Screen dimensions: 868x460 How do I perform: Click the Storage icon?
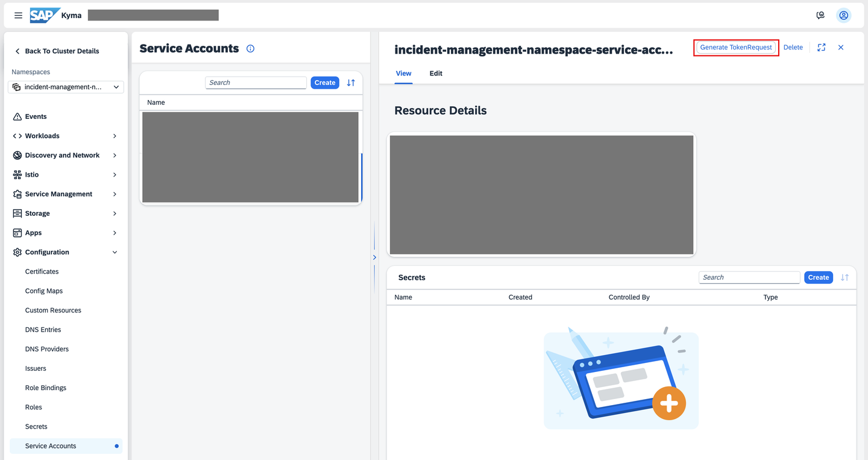(17, 213)
